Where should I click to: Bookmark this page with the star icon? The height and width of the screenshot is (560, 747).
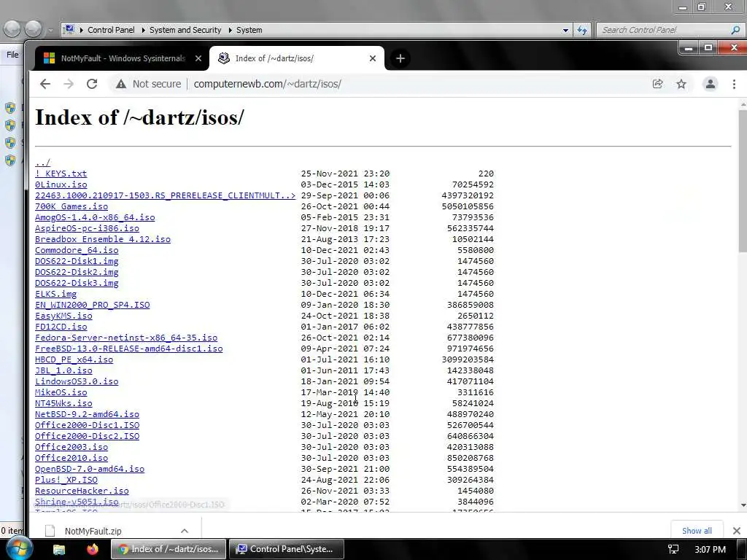tap(681, 85)
